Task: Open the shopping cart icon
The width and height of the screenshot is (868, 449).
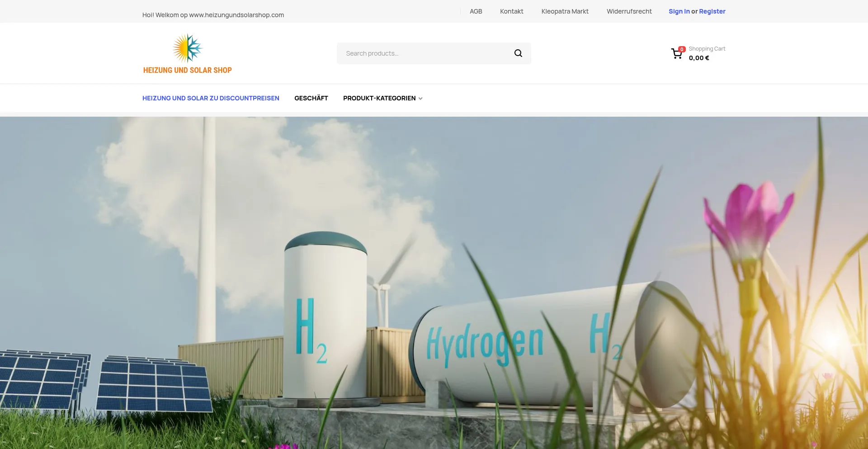Action: pyautogui.click(x=676, y=54)
